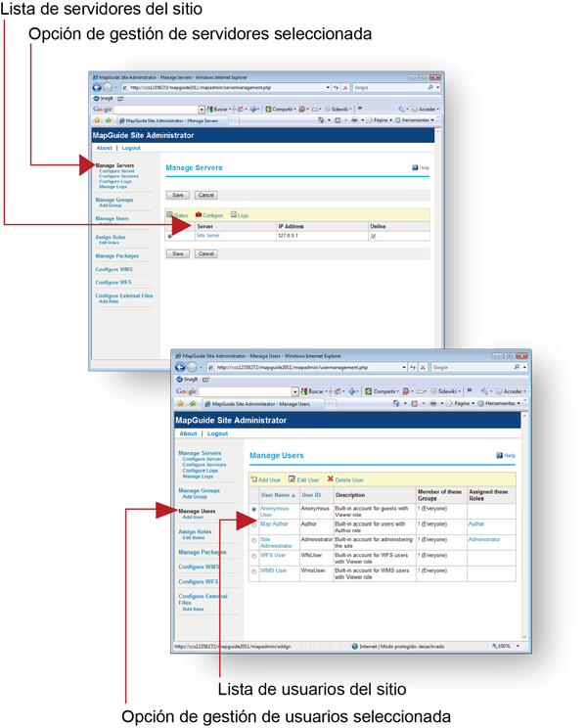Open Página dropdown in Manage Servers window

[390, 120]
